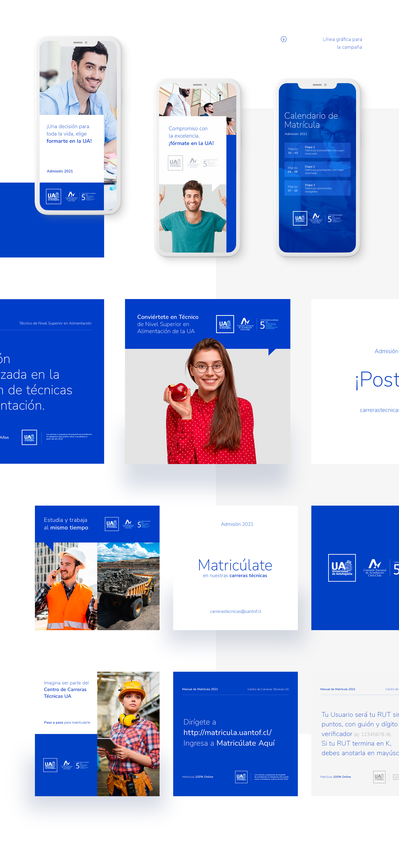The height and width of the screenshot is (868, 399).
Task: Click the 'Tu Usuario será tu RUT' paragraph
Action: pos(360,734)
